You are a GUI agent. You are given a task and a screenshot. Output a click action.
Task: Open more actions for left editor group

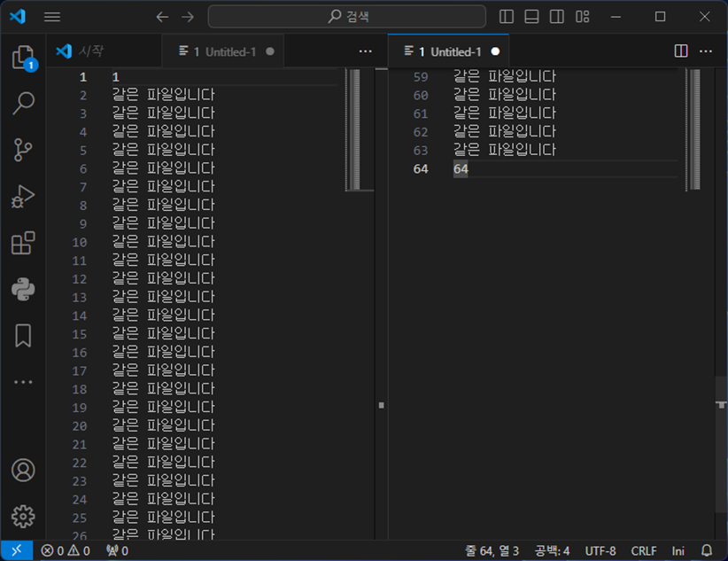pos(366,51)
